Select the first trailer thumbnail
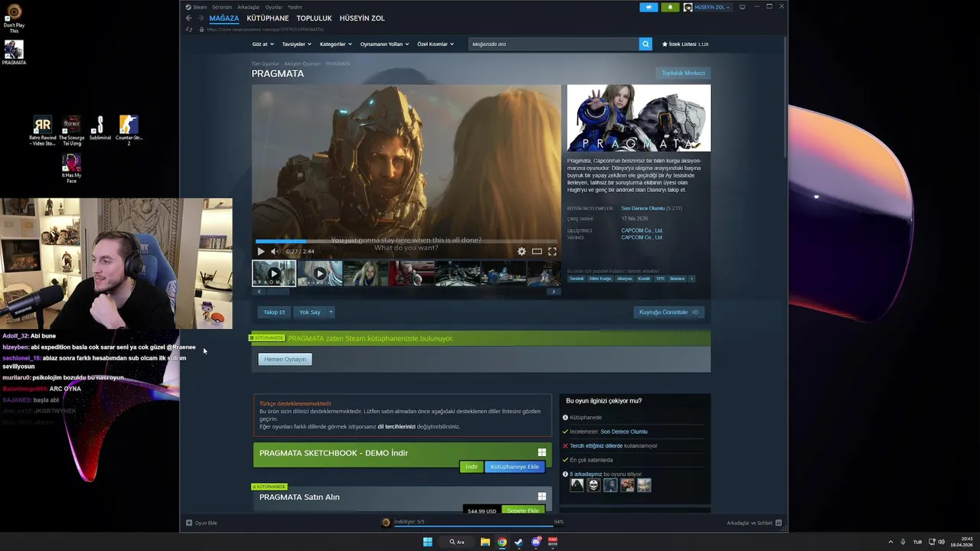The width and height of the screenshot is (980, 551). [x=274, y=273]
